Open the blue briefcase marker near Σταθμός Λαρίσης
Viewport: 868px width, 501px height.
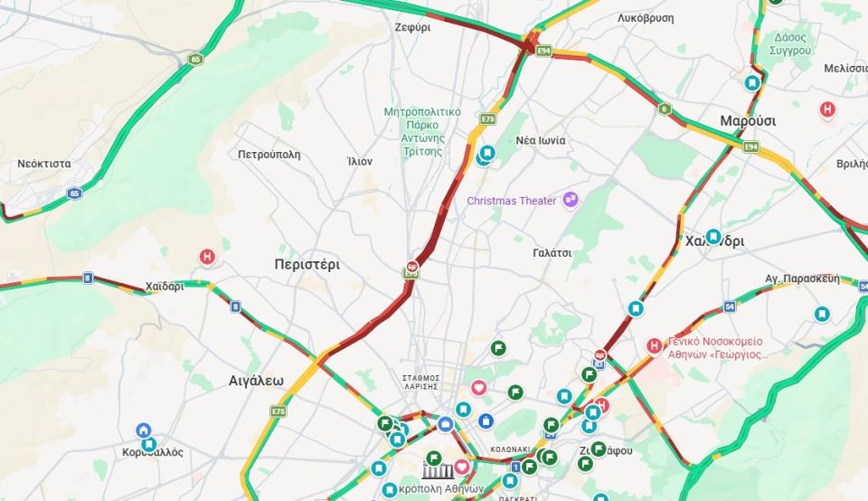click(446, 425)
